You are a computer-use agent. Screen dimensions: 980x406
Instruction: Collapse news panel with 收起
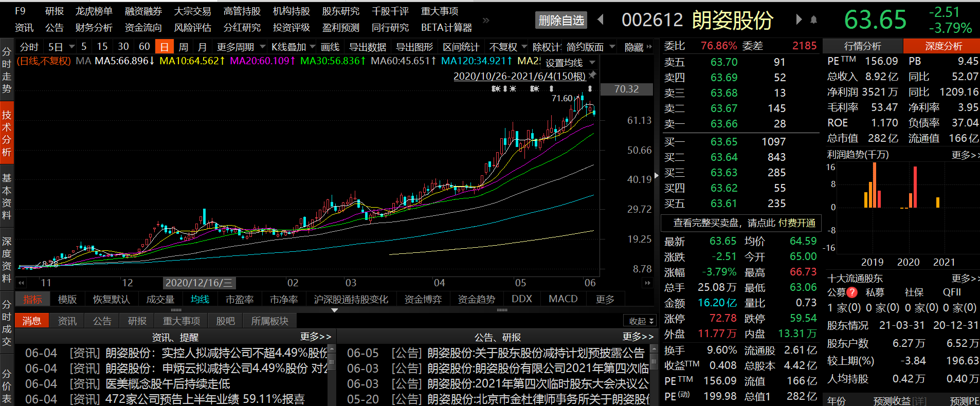pyautogui.click(x=640, y=321)
